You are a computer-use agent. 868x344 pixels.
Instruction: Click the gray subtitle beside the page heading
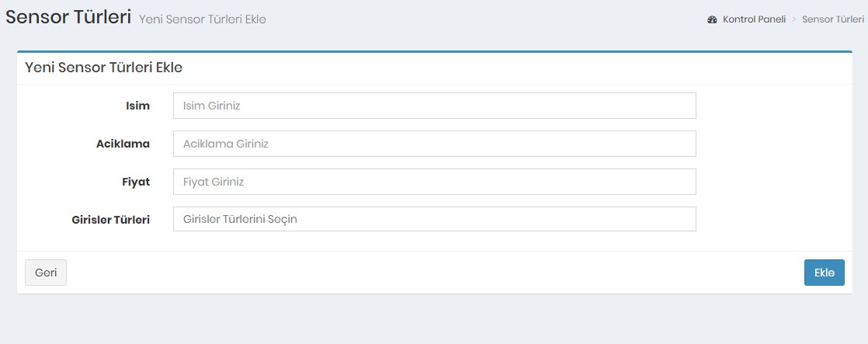tap(203, 19)
